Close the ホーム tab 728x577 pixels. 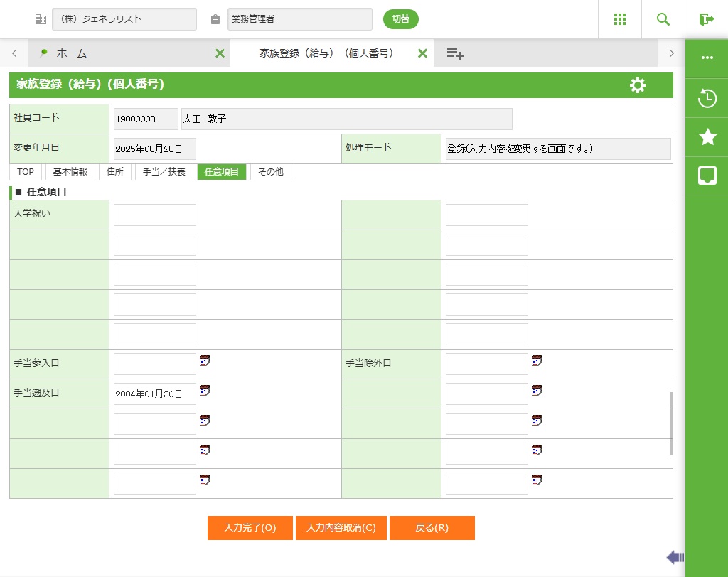point(220,53)
